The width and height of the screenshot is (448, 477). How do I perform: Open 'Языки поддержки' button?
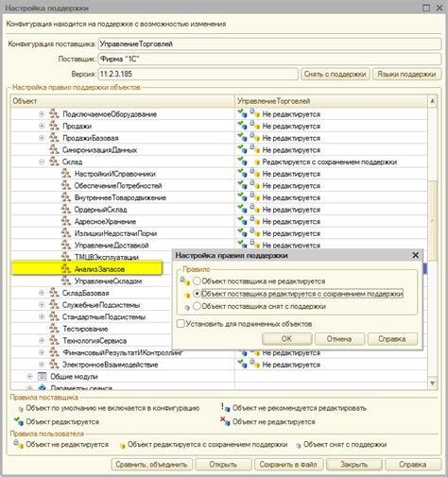(x=406, y=75)
